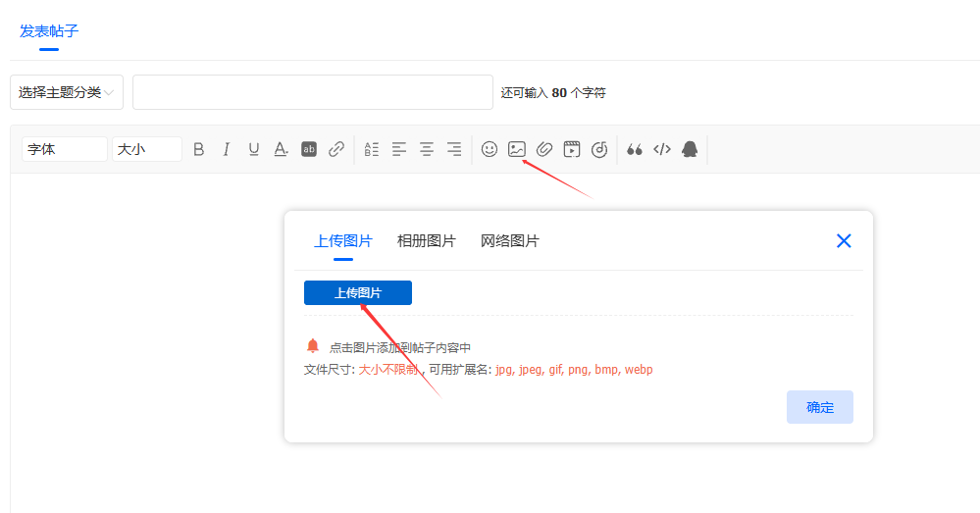Open the 选择主题分类 dropdown
Image resolution: width=980 pixels, height=513 pixels.
pyautogui.click(x=67, y=92)
